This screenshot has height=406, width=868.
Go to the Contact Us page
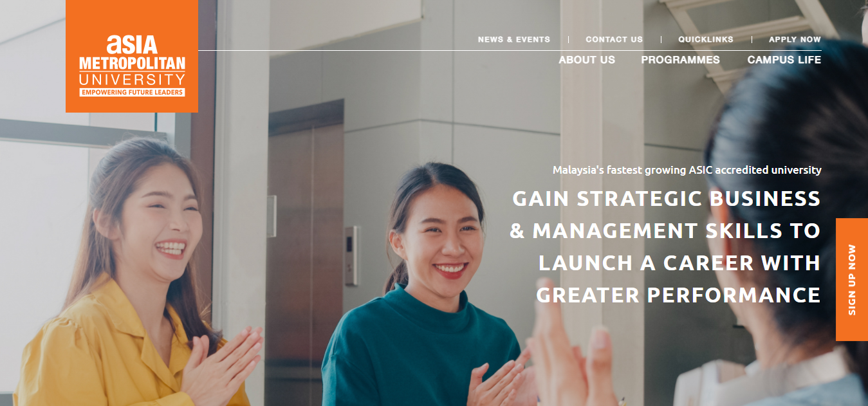[x=614, y=39]
